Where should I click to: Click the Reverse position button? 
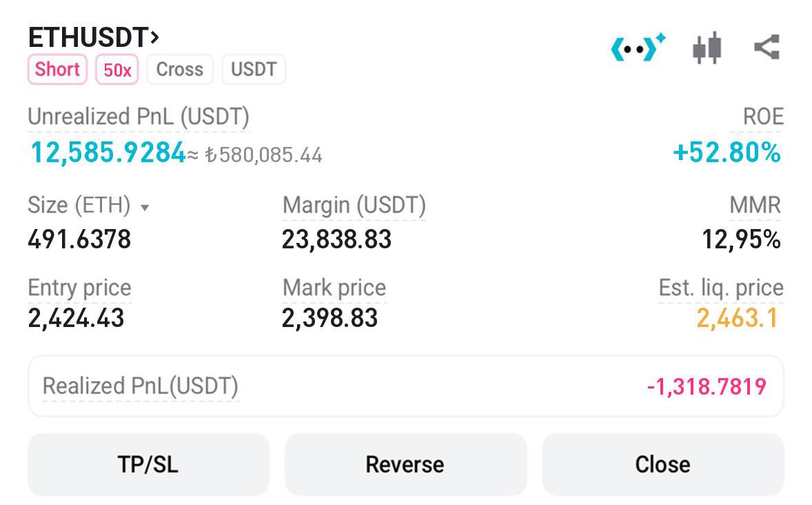tap(405, 464)
